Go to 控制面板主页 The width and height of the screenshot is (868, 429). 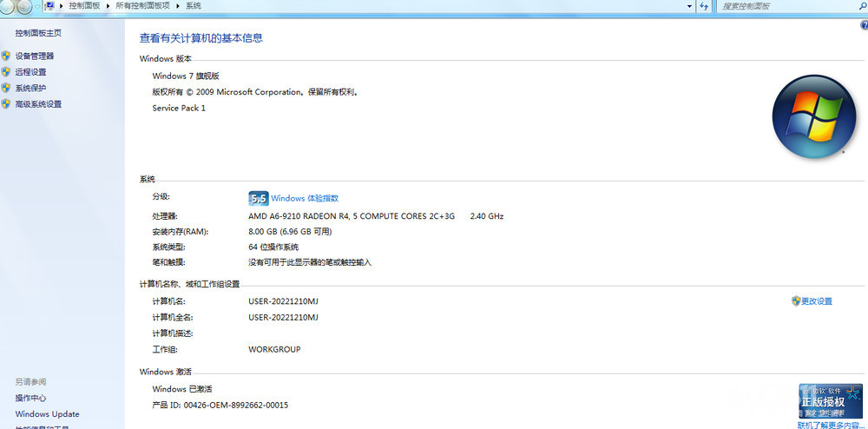38,33
